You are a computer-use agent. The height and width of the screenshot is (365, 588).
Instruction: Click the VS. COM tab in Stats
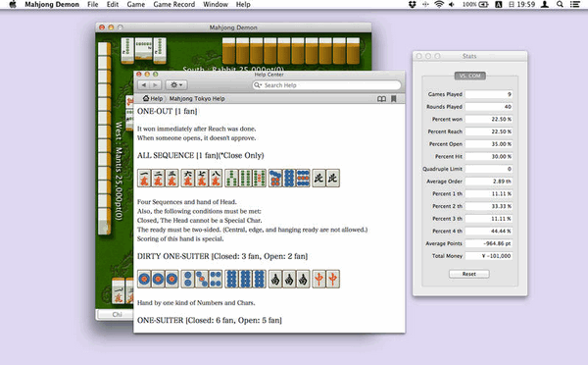pyautogui.click(x=469, y=76)
